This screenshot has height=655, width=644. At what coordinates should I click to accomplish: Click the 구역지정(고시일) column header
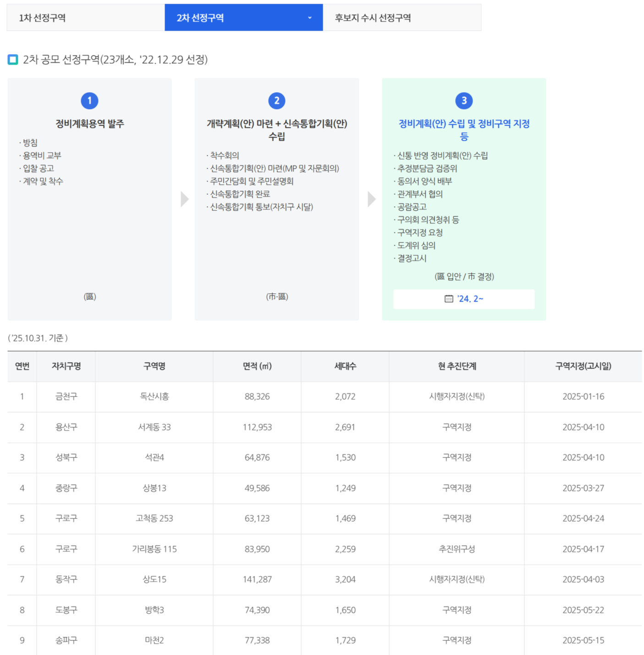(583, 366)
